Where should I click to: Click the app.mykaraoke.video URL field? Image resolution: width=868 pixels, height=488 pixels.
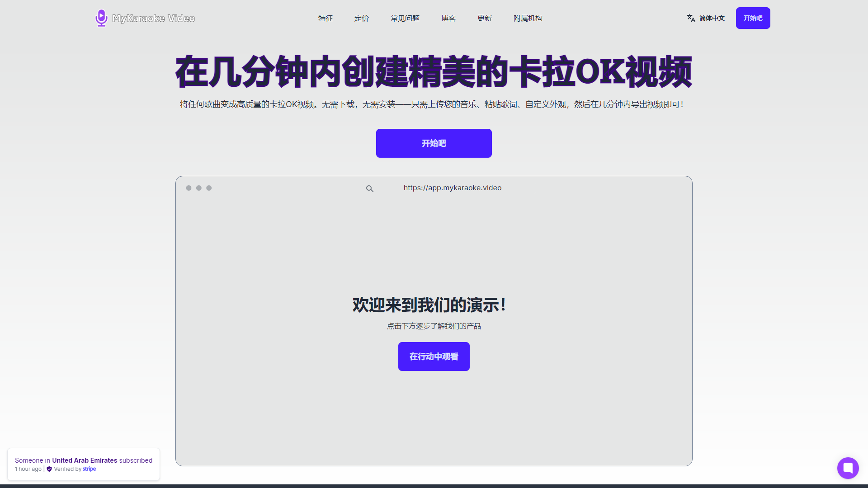(x=453, y=188)
